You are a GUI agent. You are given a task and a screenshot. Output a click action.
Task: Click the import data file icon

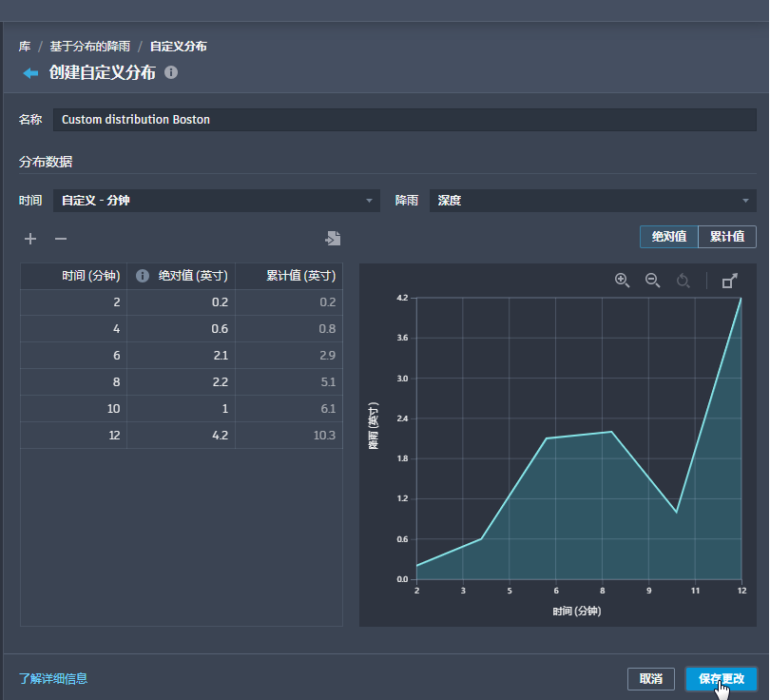[x=333, y=239]
